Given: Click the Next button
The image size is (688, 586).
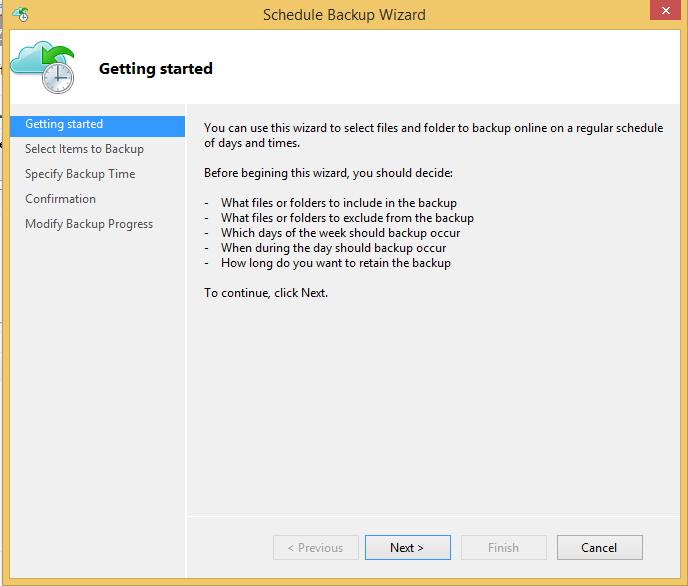Looking at the screenshot, I should (x=408, y=547).
